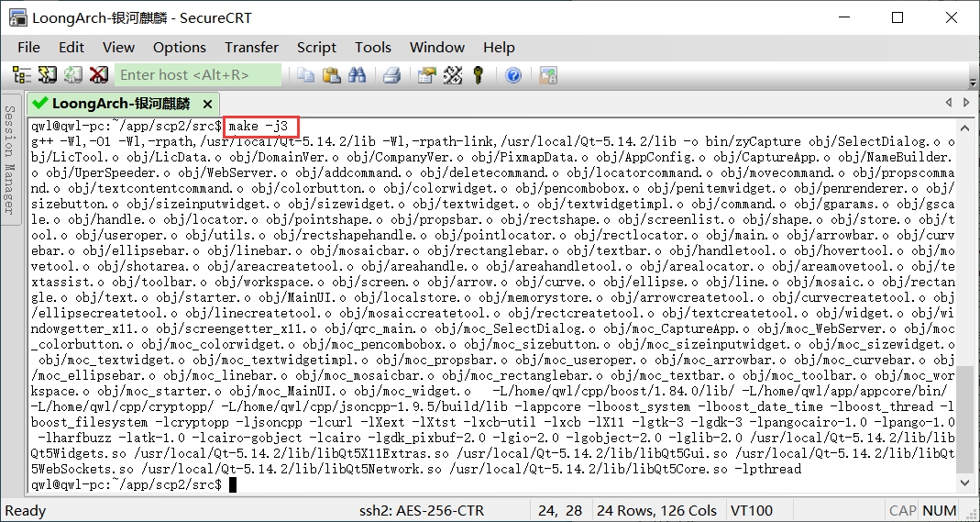Click the Quick Connect toolbar icon
This screenshot has width=980, height=522.
click(47, 75)
